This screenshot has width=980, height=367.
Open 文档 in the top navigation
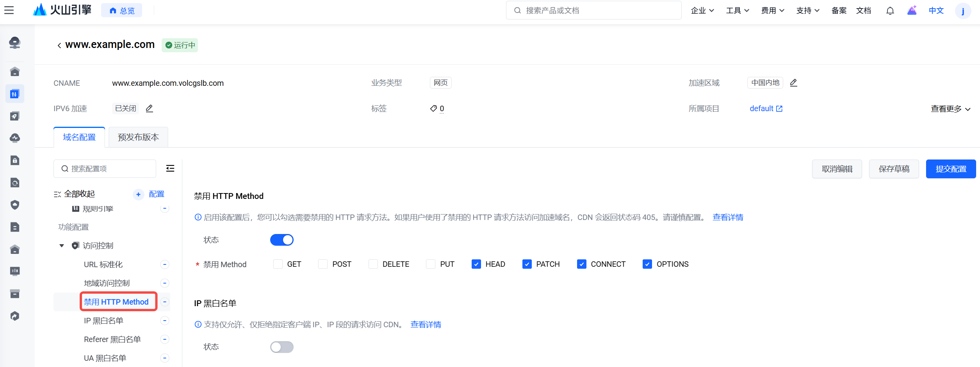pyautogui.click(x=864, y=11)
